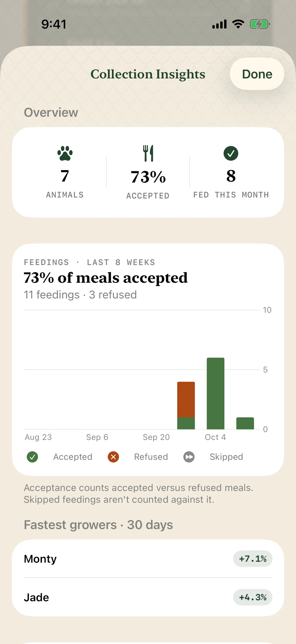The image size is (296, 644).
Task: Select the +7.1% growth badge
Action: pyautogui.click(x=253, y=559)
